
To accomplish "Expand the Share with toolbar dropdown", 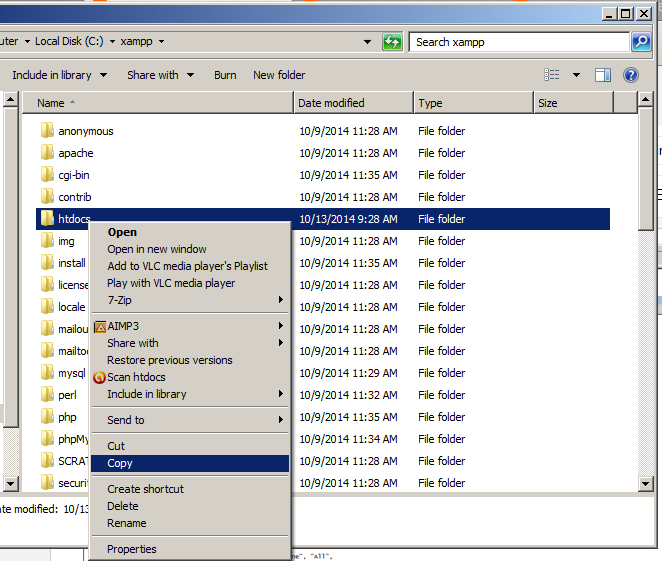I will point(190,75).
